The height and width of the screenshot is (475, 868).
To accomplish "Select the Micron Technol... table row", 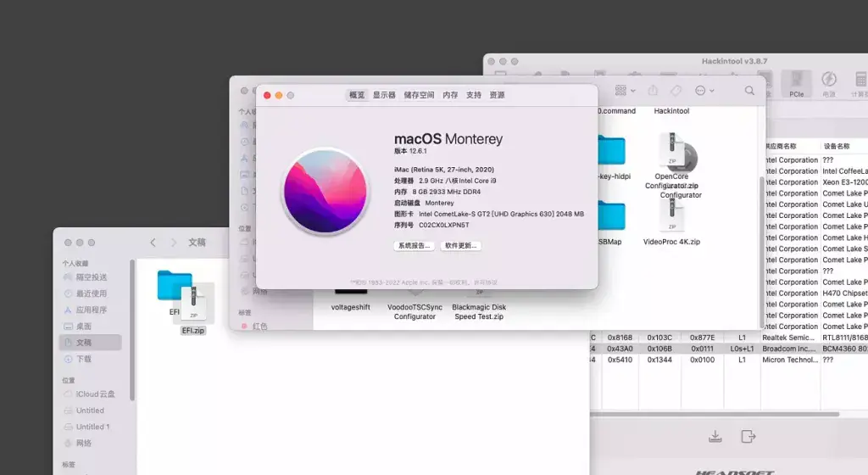I will [729, 360].
